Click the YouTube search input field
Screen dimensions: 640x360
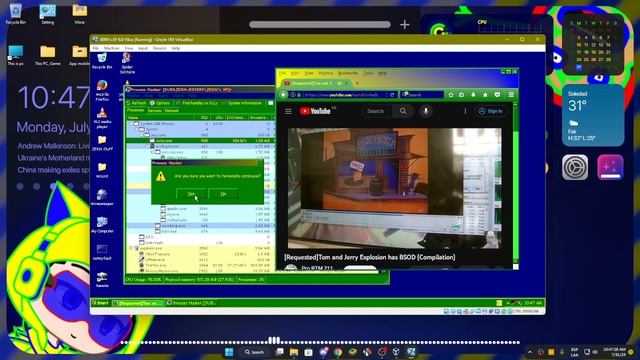click(377, 111)
